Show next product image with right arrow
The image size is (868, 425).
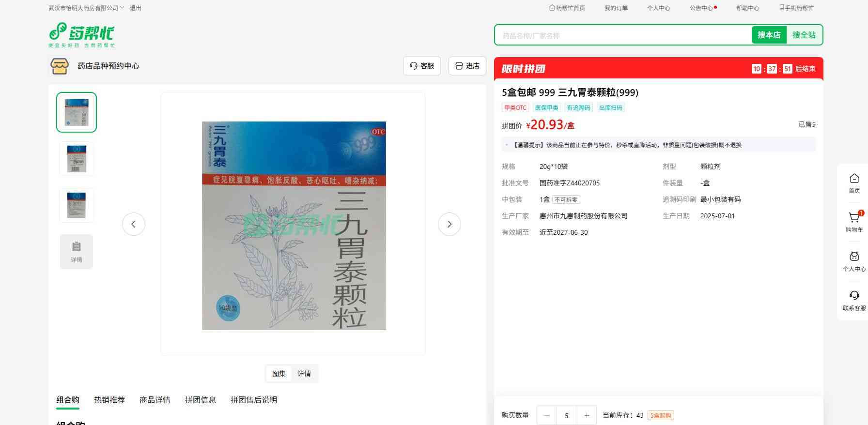449,224
